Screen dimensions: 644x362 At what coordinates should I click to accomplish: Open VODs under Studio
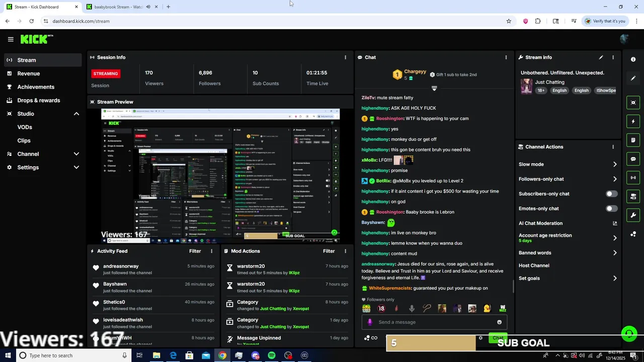(x=25, y=127)
